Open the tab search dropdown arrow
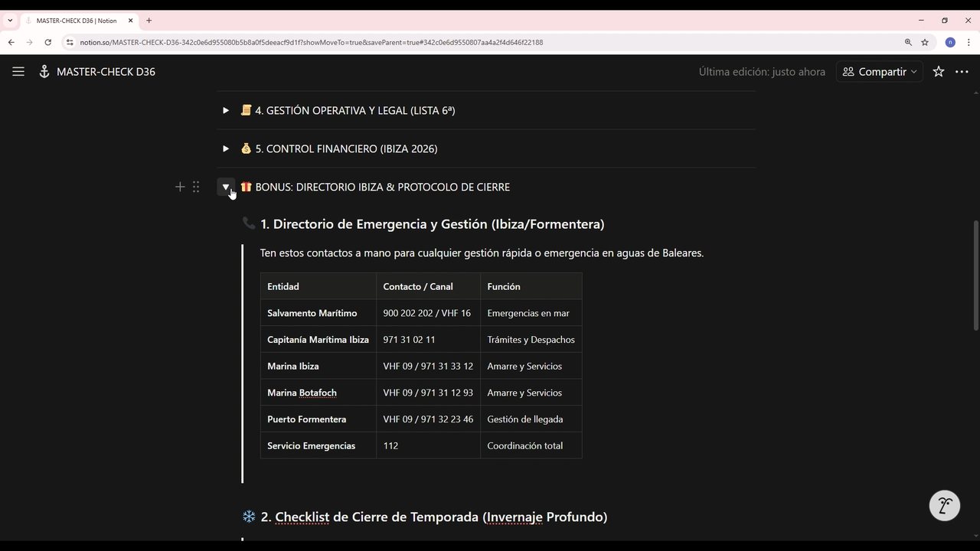The height and width of the screenshot is (551, 980). tap(10, 21)
